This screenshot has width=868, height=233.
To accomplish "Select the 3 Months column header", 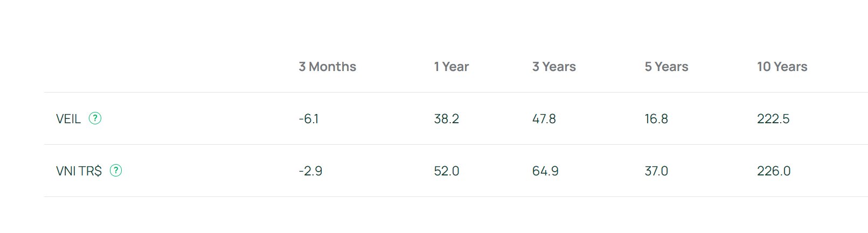I will (x=327, y=67).
